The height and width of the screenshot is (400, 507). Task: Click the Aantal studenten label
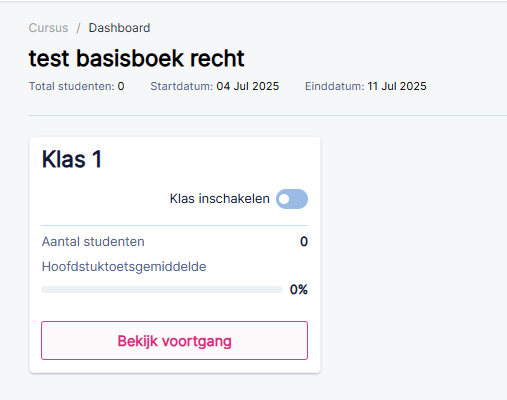tap(93, 242)
